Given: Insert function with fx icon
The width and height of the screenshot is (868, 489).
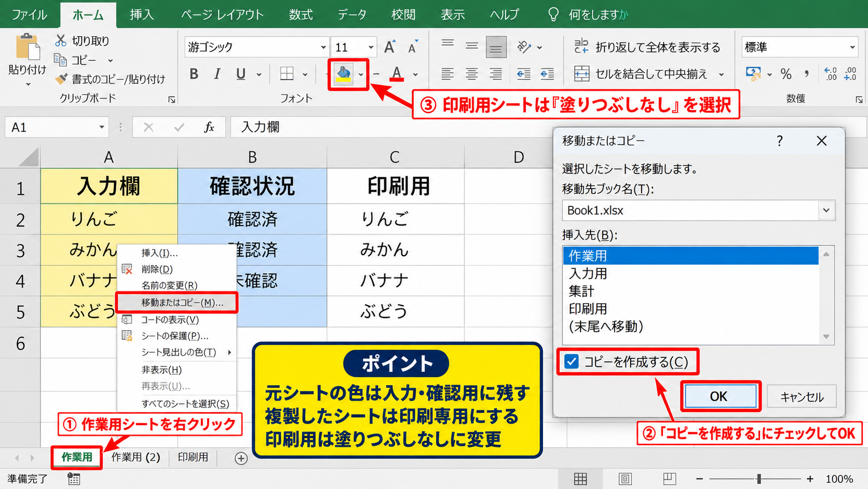Looking at the screenshot, I should coord(209,127).
